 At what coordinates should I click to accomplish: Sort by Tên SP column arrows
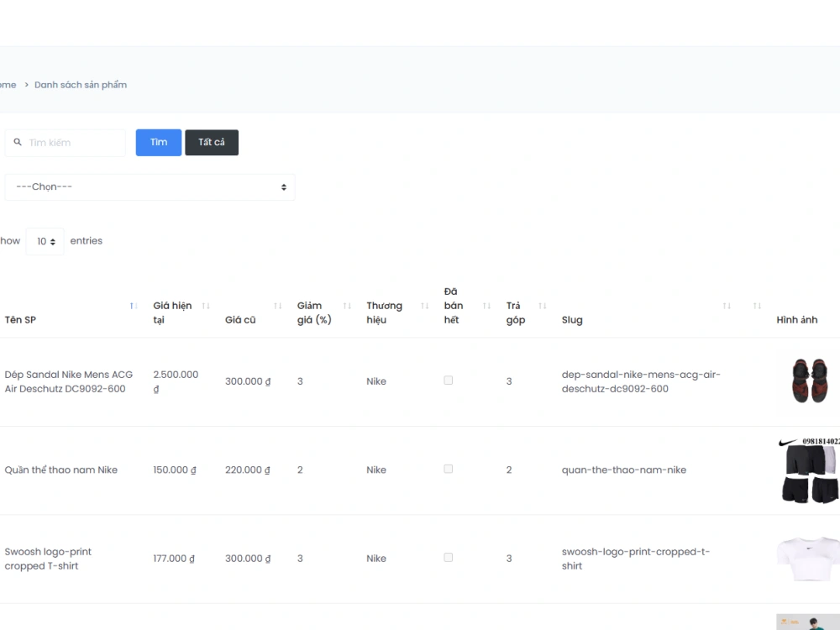coord(134,306)
